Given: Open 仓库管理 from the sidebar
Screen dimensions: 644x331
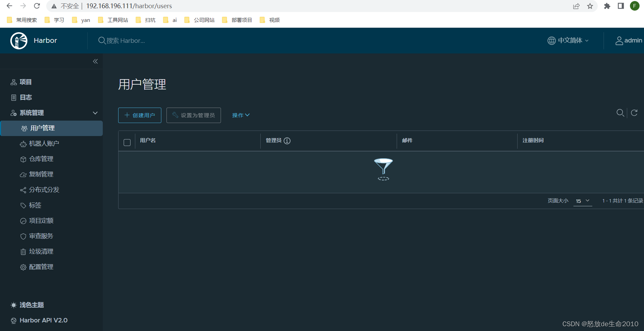Looking at the screenshot, I should 41,159.
